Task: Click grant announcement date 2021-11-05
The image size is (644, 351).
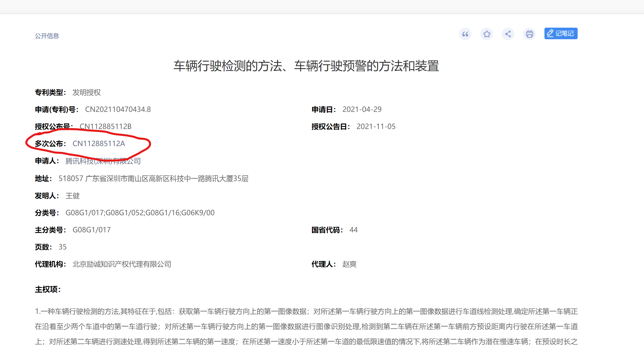Action: pyautogui.click(x=376, y=126)
